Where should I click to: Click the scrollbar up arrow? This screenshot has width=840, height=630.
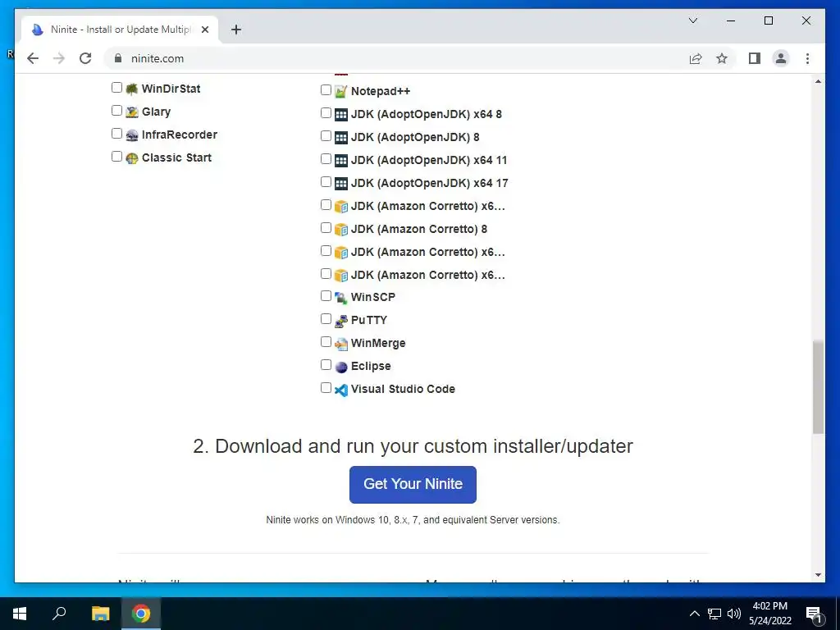[818, 81]
